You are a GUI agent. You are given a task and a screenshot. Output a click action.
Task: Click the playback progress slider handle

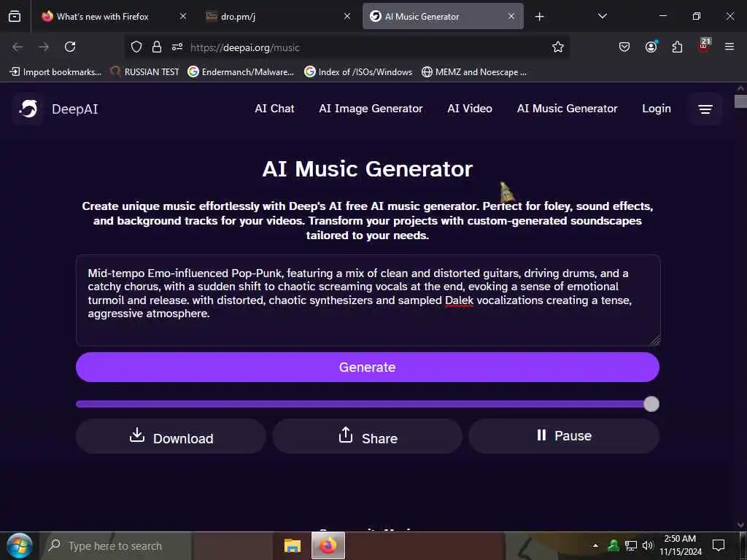tap(651, 404)
